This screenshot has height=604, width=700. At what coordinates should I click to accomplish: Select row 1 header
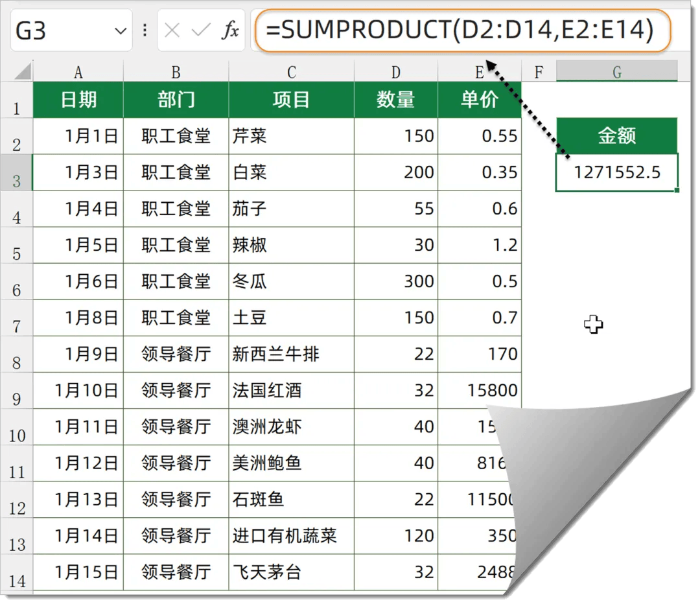pyautogui.click(x=16, y=100)
